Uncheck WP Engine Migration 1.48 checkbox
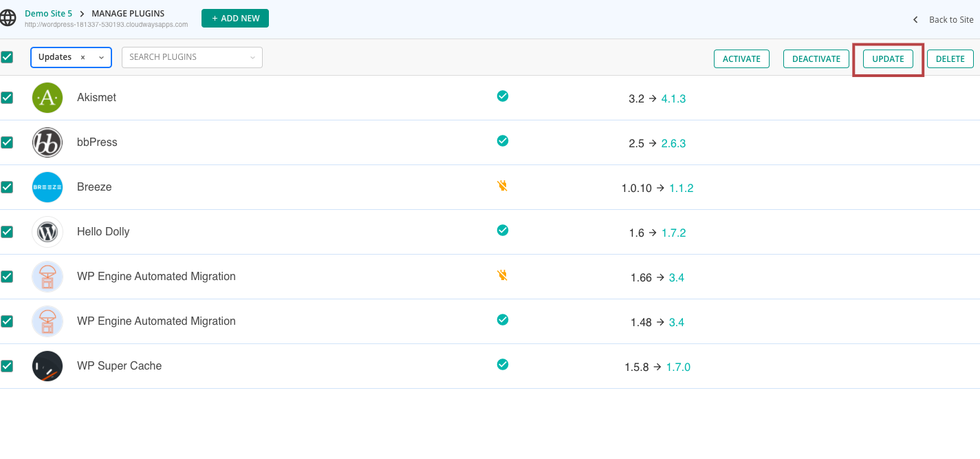The image size is (980, 459). pyautogui.click(x=7, y=321)
